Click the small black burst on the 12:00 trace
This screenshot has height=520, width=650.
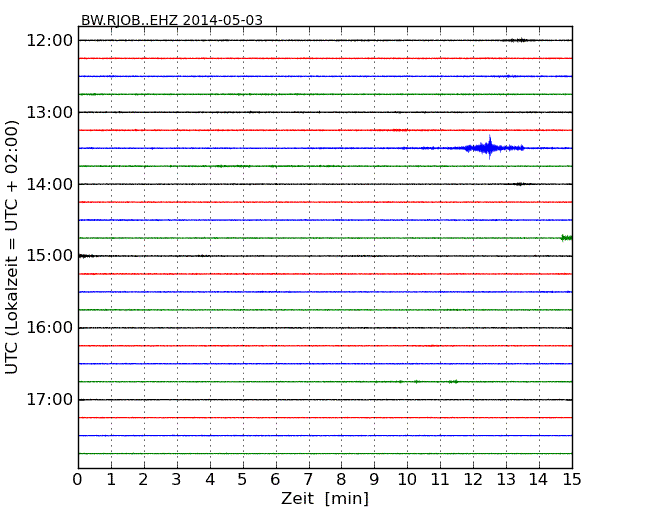[x=518, y=40]
